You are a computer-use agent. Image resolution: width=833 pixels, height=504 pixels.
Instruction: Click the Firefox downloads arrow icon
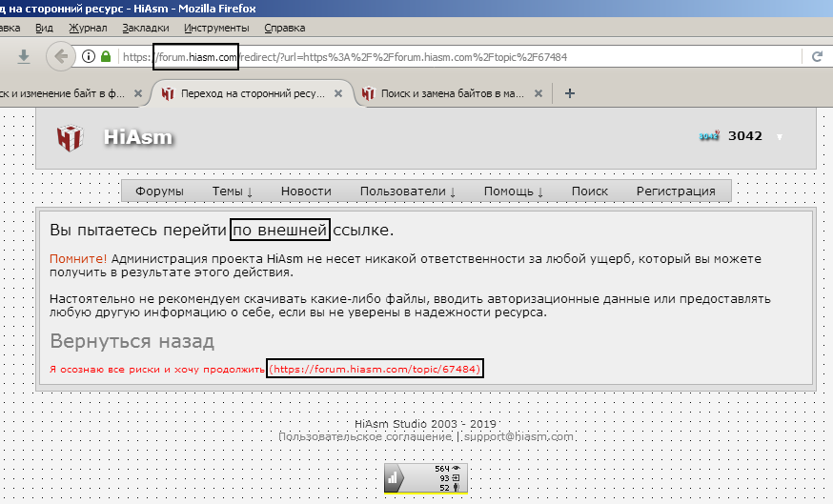[24, 56]
